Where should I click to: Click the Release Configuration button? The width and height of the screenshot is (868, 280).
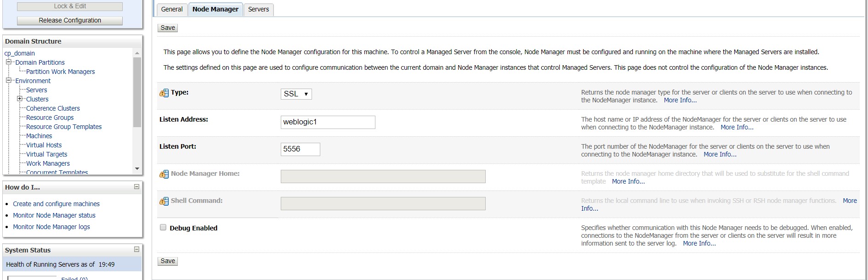[x=70, y=21]
